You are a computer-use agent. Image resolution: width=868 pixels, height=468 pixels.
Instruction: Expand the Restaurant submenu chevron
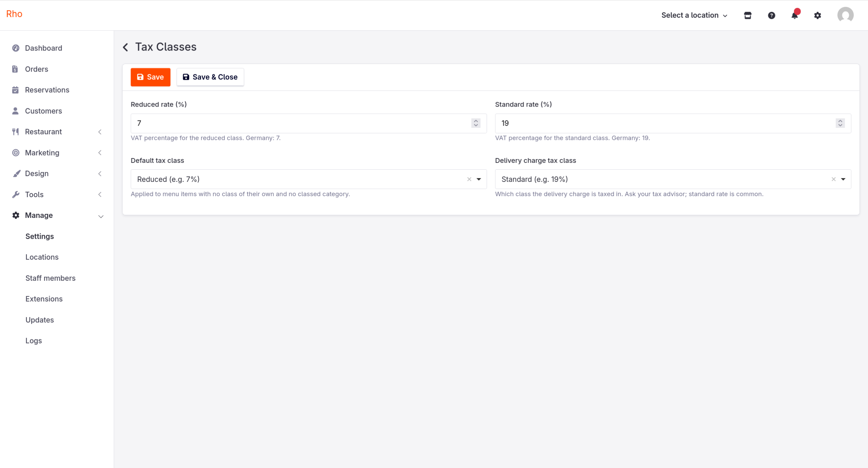click(x=100, y=132)
